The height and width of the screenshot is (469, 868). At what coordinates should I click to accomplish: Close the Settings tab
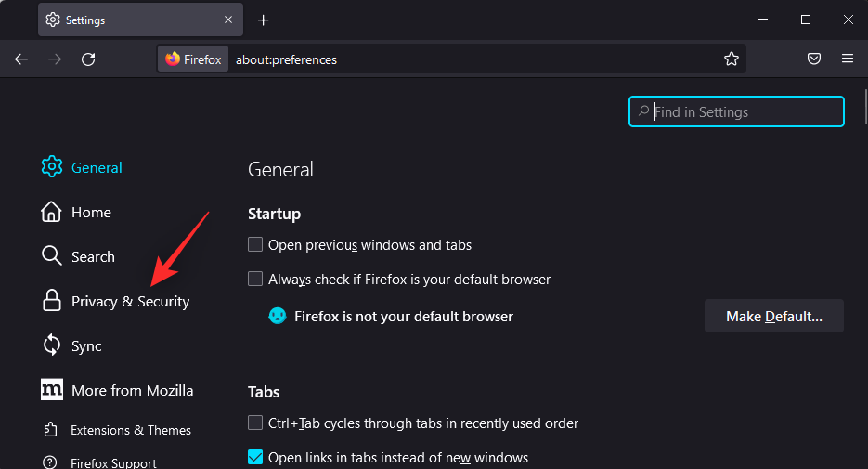(x=229, y=20)
